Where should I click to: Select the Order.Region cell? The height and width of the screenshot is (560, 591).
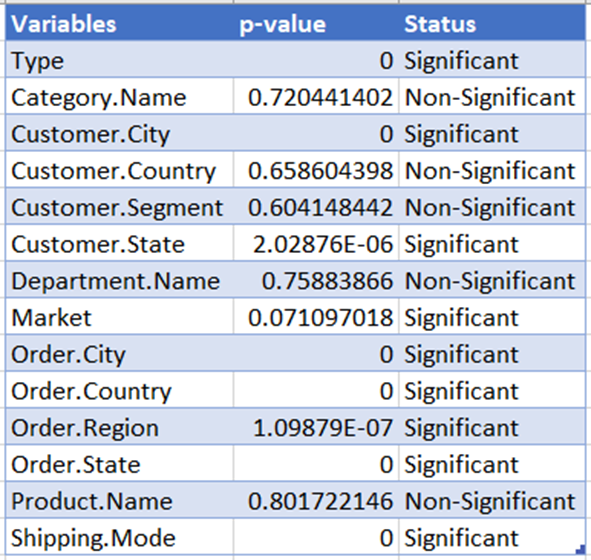tap(119, 427)
